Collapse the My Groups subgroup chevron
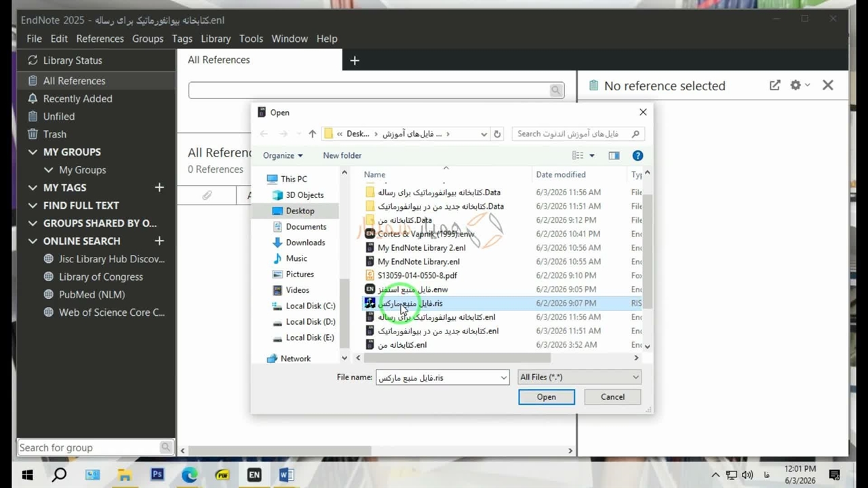 (49, 170)
